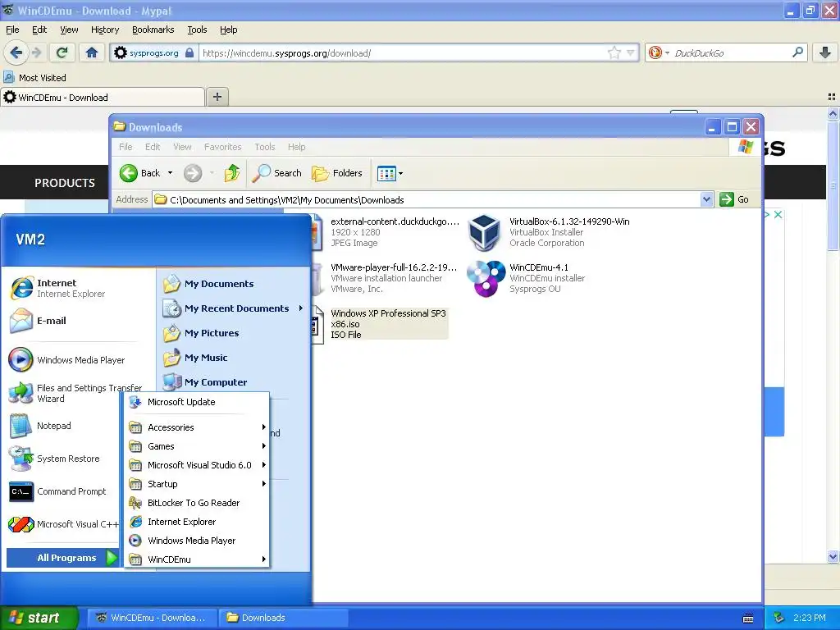Expand My Recent Documents submenu
Screen dimensions: 840x630
point(233,308)
